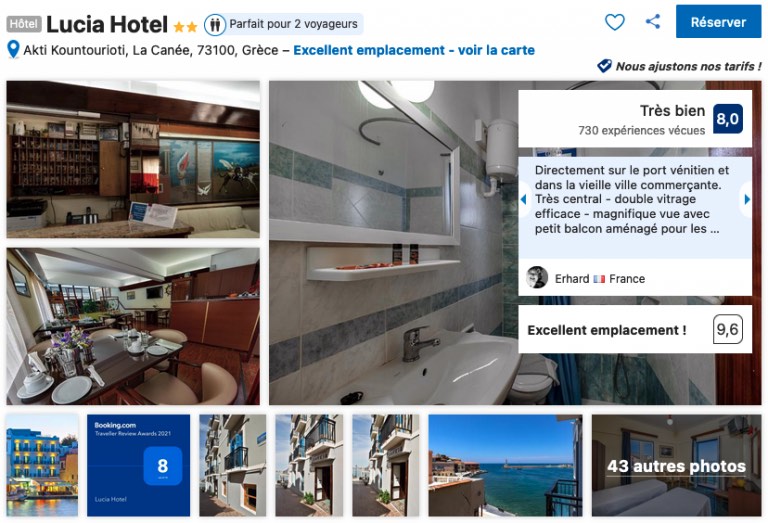The image size is (768, 523).
Task: Click the 9,6 location score
Action: [x=727, y=330]
